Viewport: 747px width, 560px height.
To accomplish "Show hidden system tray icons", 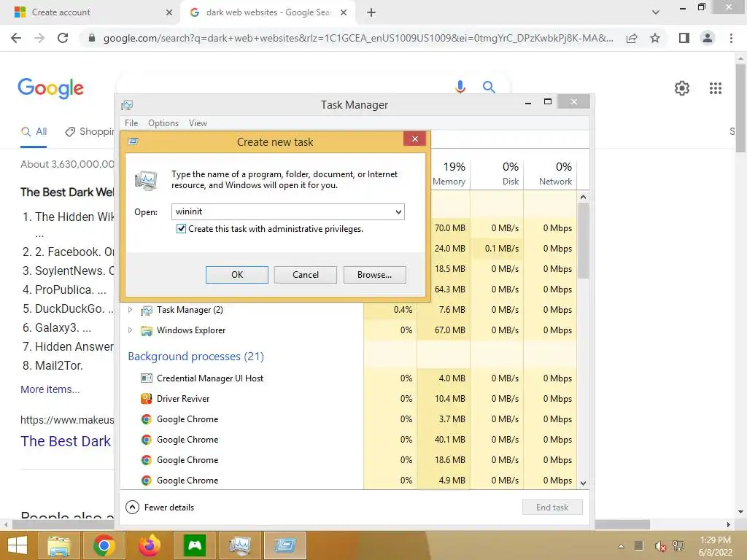I will click(621, 546).
